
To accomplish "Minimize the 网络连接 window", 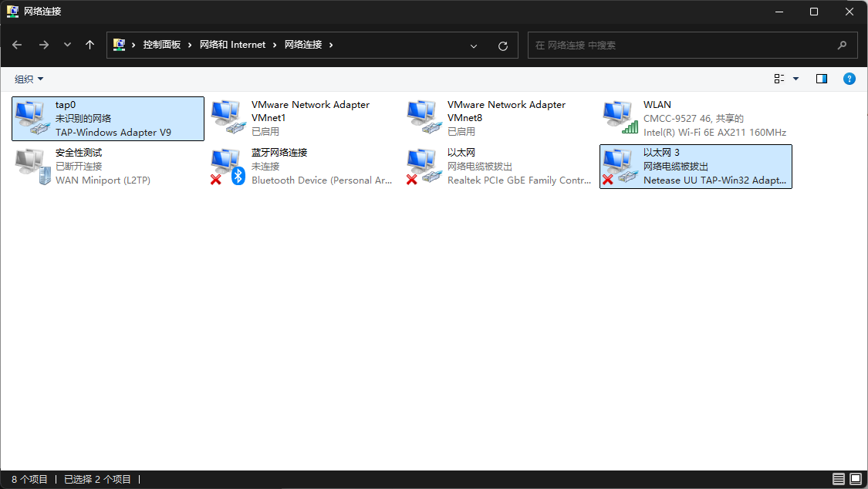I will (778, 12).
